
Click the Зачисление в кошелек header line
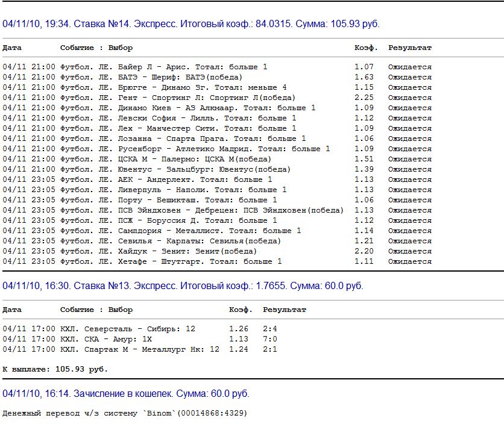(126, 393)
